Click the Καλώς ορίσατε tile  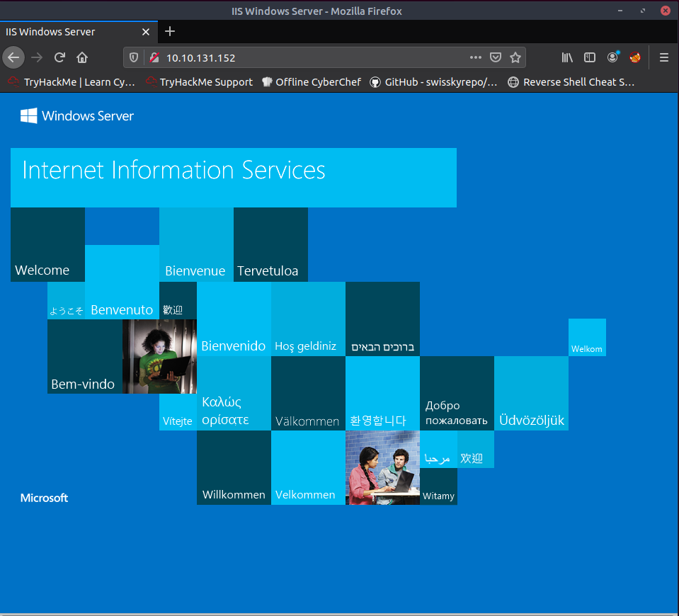(x=234, y=394)
